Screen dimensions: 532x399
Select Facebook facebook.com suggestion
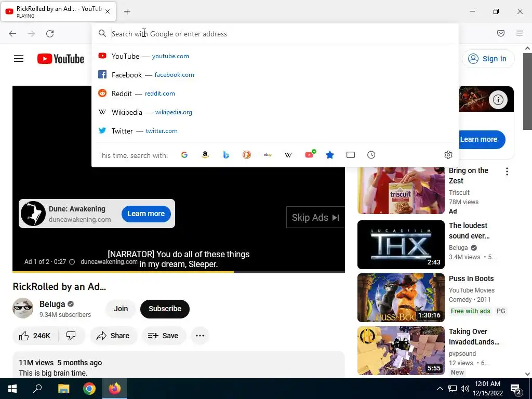tap(275, 75)
